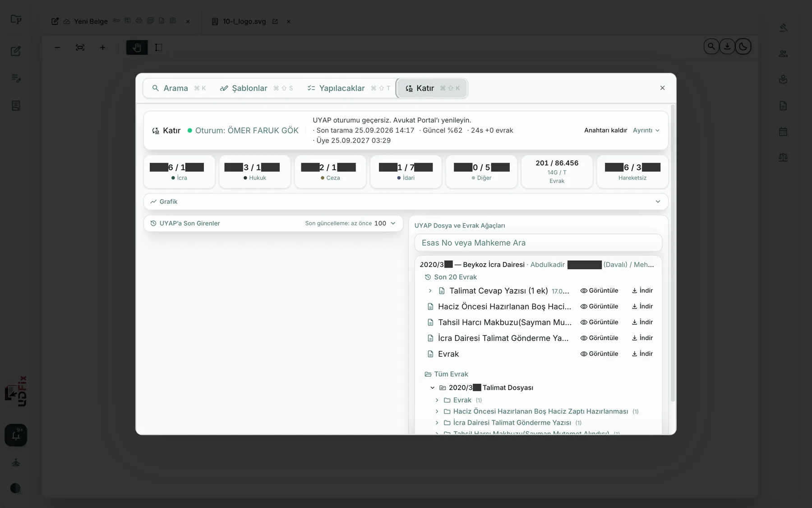Download the Tahsil Harcı Makbuzu document
The width and height of the screenshot is (812, 508).
(x=642, y=322)
